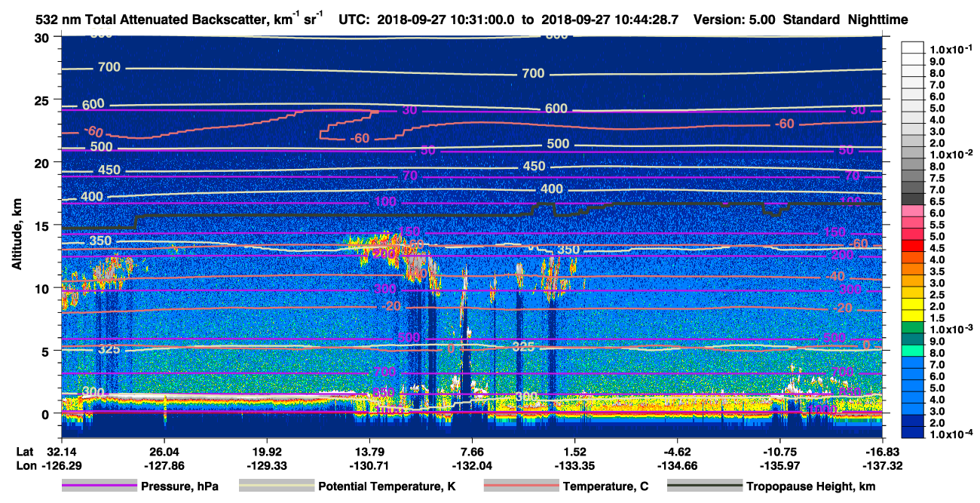Click longitude value '-126.29'
The image size is (980, 503).
62,465
